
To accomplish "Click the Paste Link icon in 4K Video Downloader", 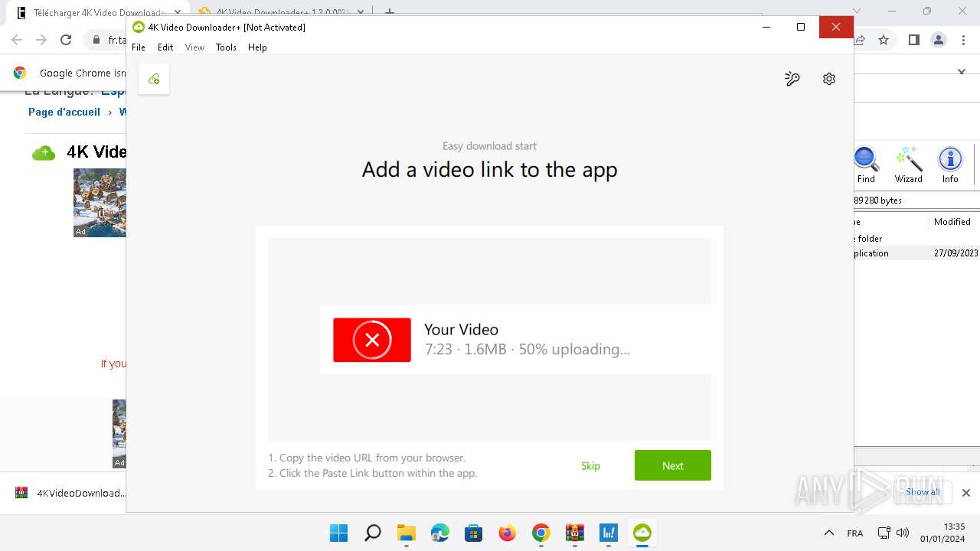I will coord(154,79).
